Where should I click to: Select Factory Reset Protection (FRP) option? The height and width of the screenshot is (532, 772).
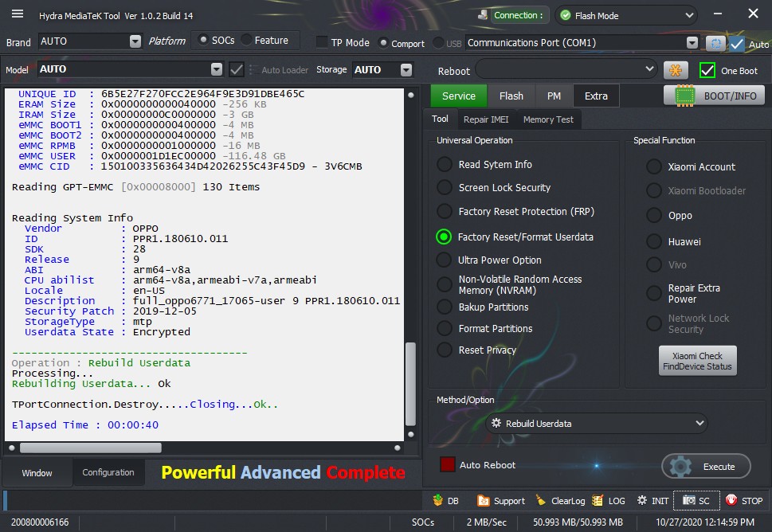click(x=444, y=212)
